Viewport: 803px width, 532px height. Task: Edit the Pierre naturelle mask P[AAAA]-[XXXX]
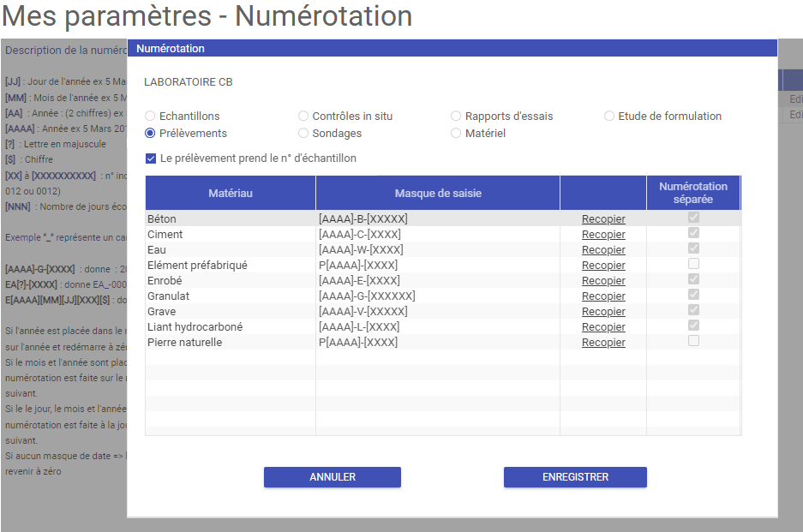pyautogui.click(x=438, y=342)
